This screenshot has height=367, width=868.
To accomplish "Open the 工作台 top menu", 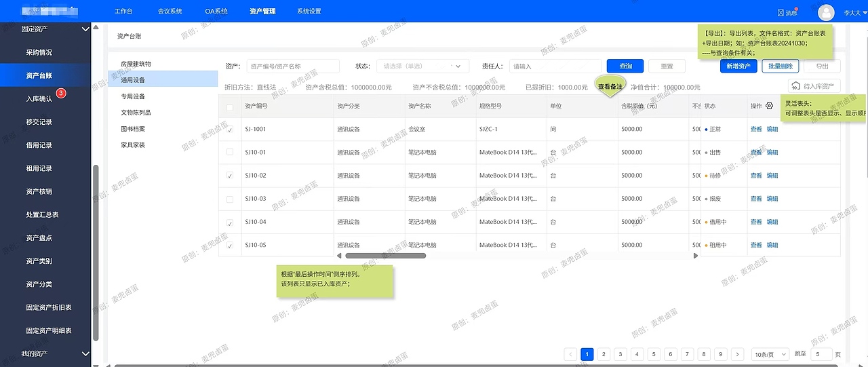I will click(123, 12).
